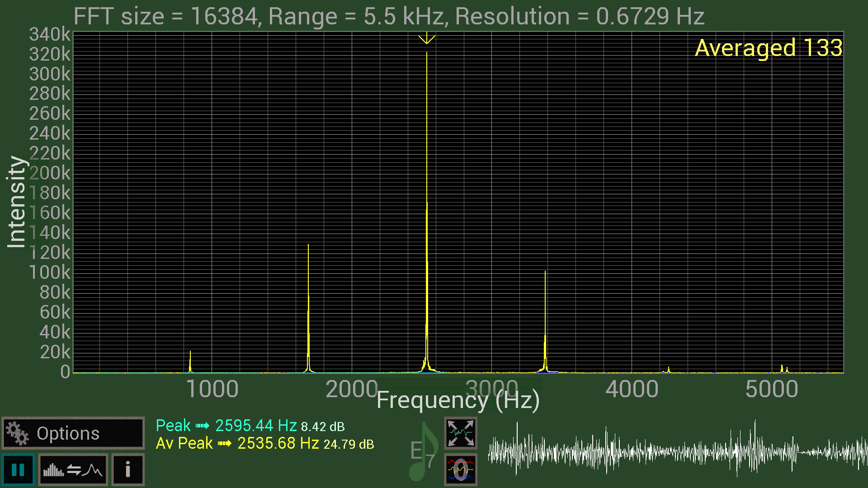This screenshot has height=488, width=868.
Task: Click the autoscale arrows icon
Action: [460, 433]
